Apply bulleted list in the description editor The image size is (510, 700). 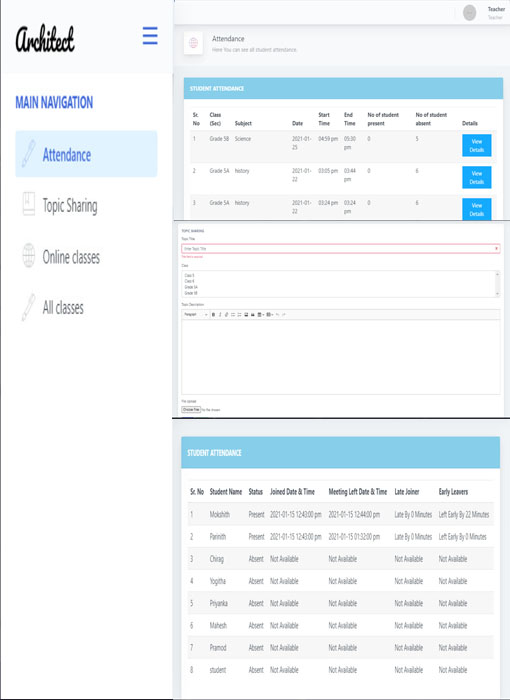coord(233,314)
